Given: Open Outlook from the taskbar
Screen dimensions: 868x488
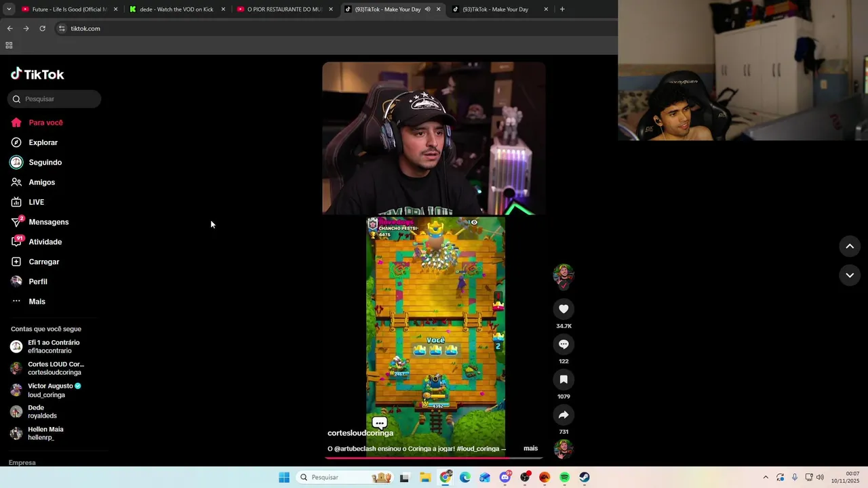Looking at the screenshot, I should coord(485,477).
